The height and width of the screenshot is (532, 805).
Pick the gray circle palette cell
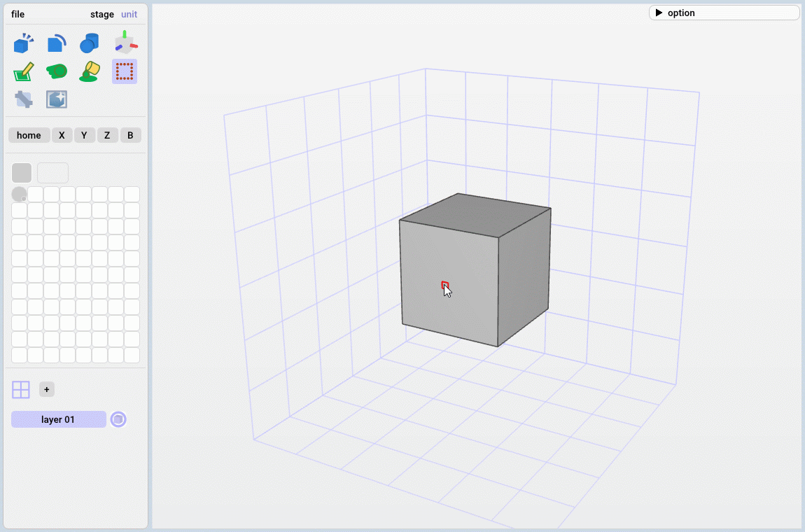coord(19,194)
